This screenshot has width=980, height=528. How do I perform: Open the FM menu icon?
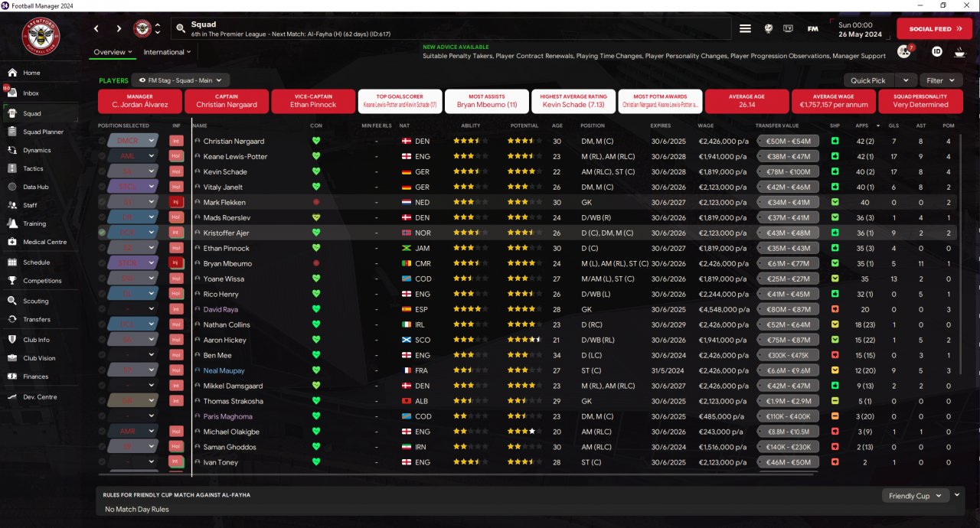pos(812,29)
